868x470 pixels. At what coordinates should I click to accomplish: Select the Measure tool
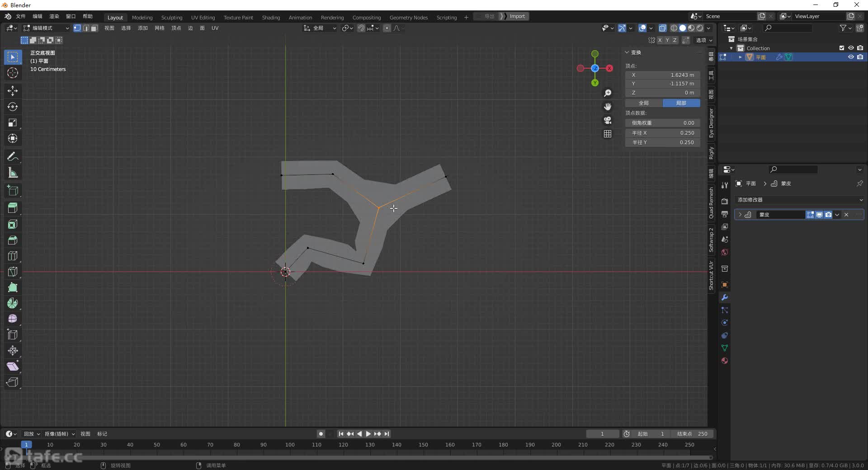[13, 173]
